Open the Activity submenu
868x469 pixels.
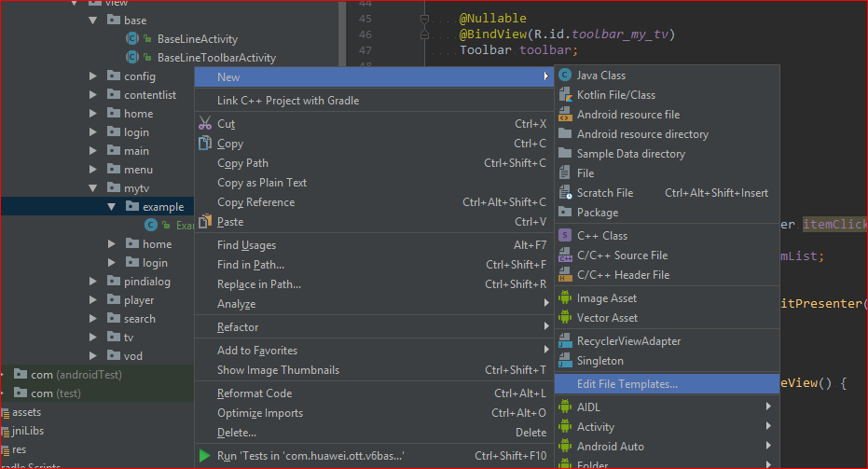coord(596,427)
